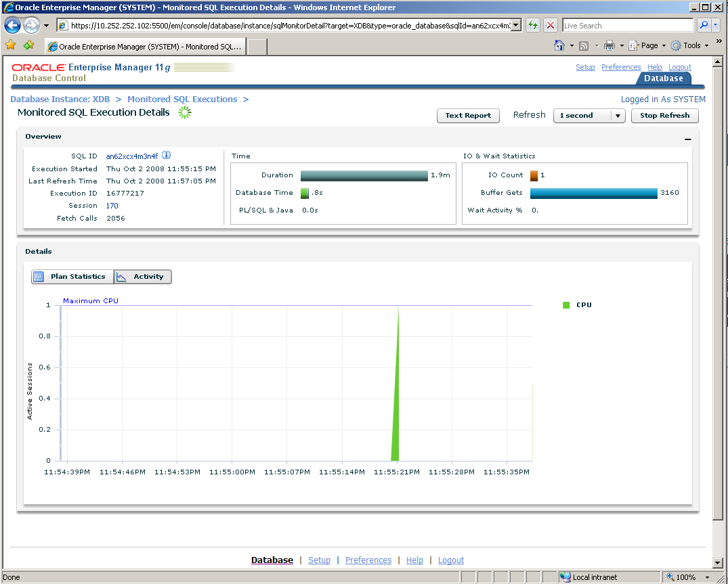Click the Local intranet zone status icon

(565, 577)
